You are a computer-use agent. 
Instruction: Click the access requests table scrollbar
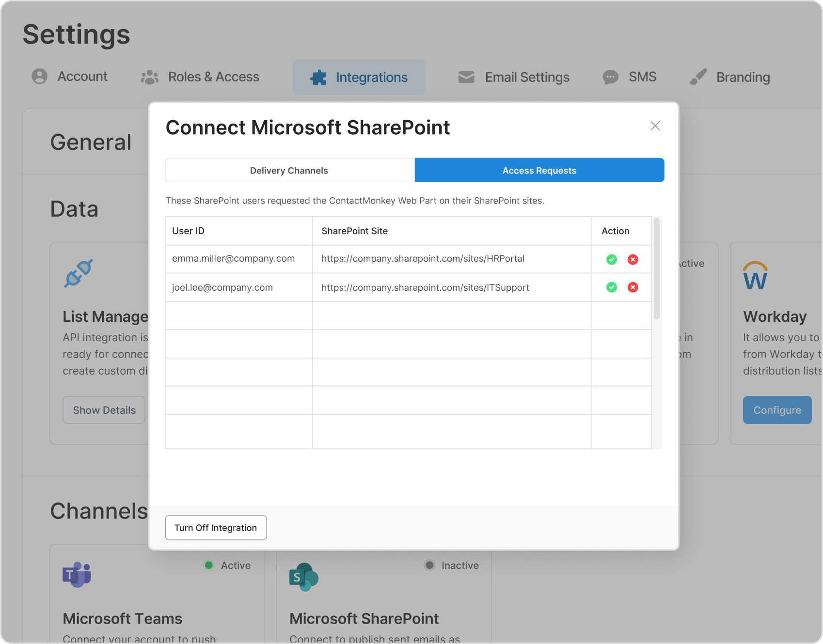pyautogui.click(x=657, y=269)
